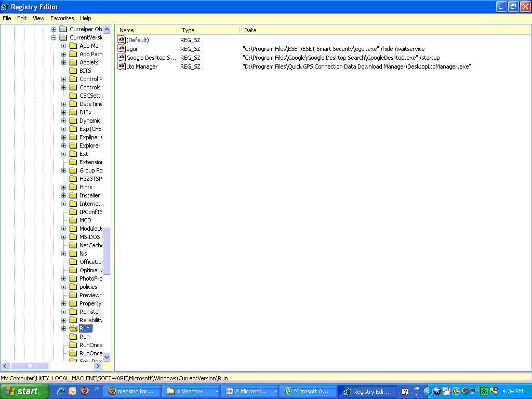Click the (Default) value icon
Screen dimensions: 532x399
(122, 39)
